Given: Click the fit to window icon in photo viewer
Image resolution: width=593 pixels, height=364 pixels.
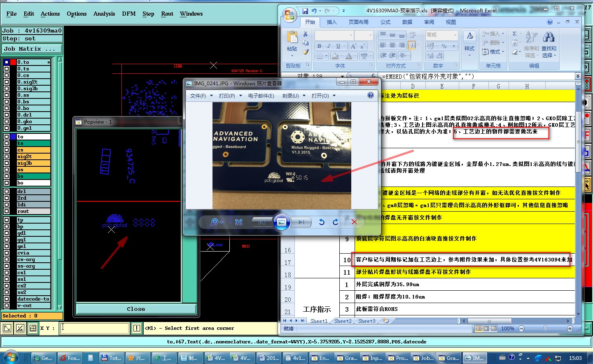Looking at the screenshot, I should click(238, 222).
